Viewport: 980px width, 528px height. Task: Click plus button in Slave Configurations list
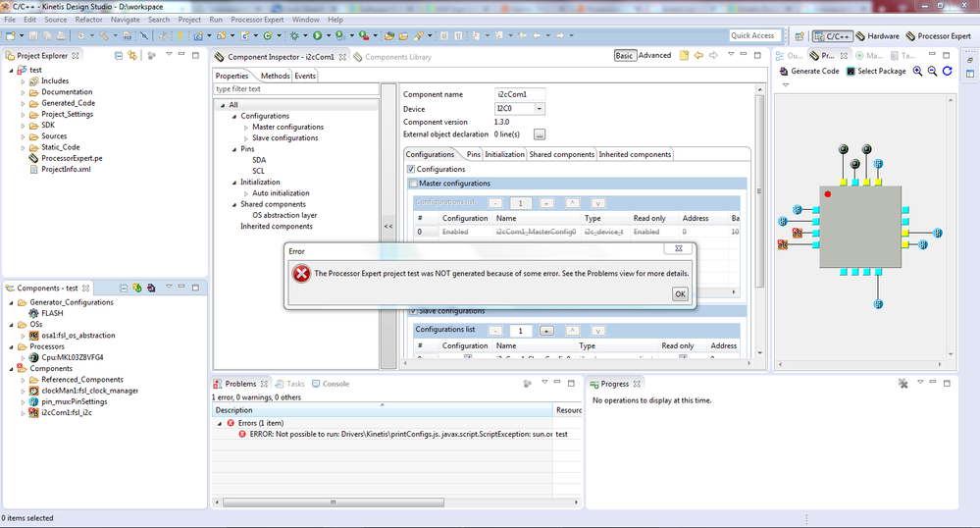[546, 331]
